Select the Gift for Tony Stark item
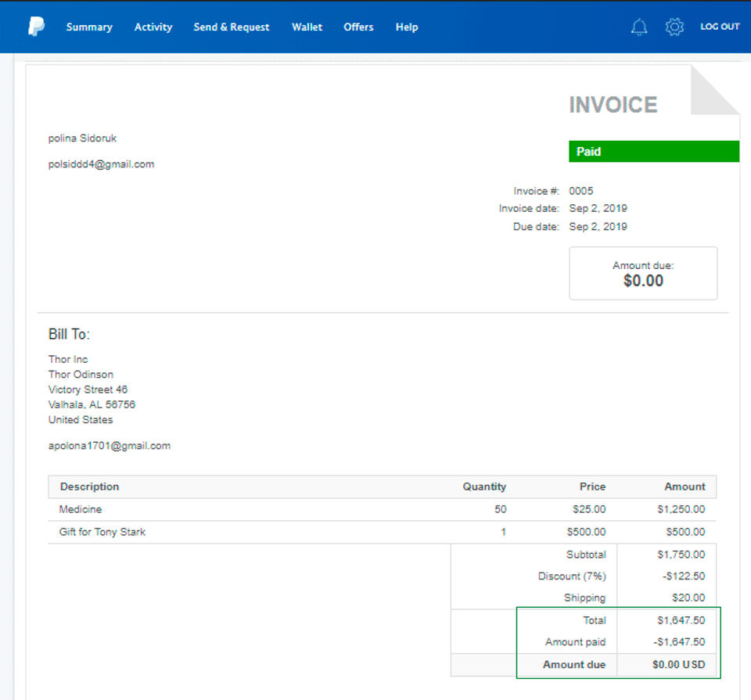 102,532
